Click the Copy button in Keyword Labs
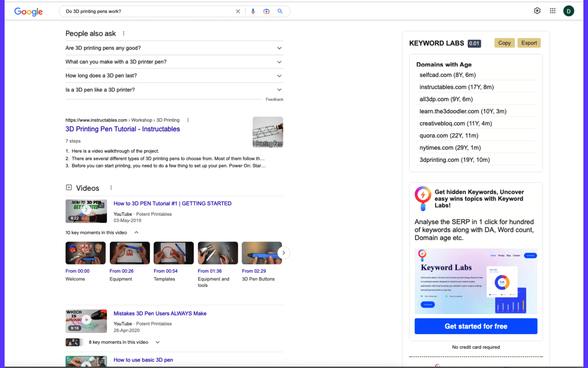Screen dimensions: 588x368 pos(504,43)
